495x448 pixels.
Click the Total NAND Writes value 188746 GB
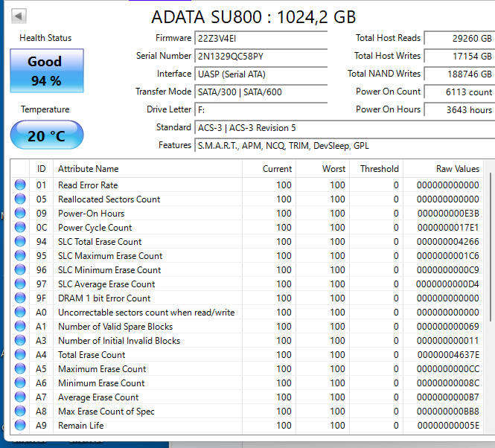(x=459, y=74)
